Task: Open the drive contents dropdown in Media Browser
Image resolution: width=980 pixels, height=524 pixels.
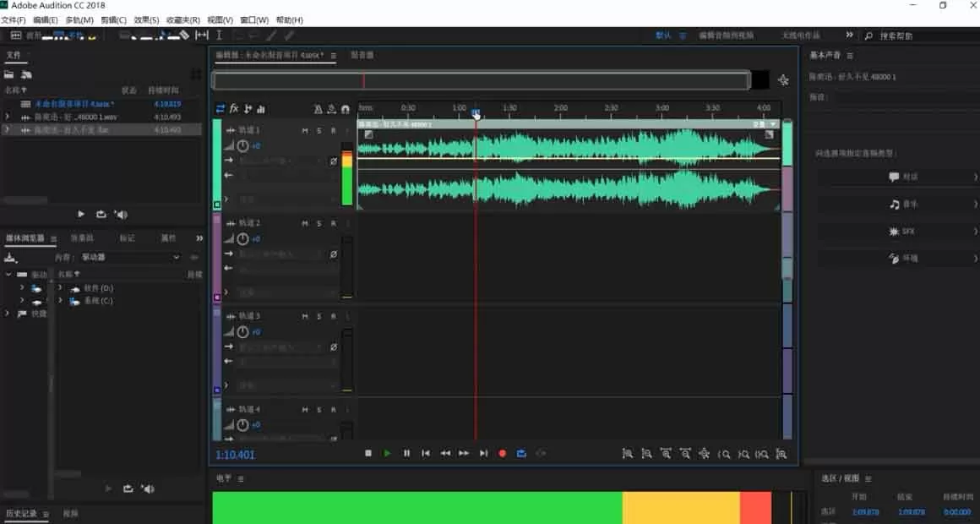Action: point(131,257)
